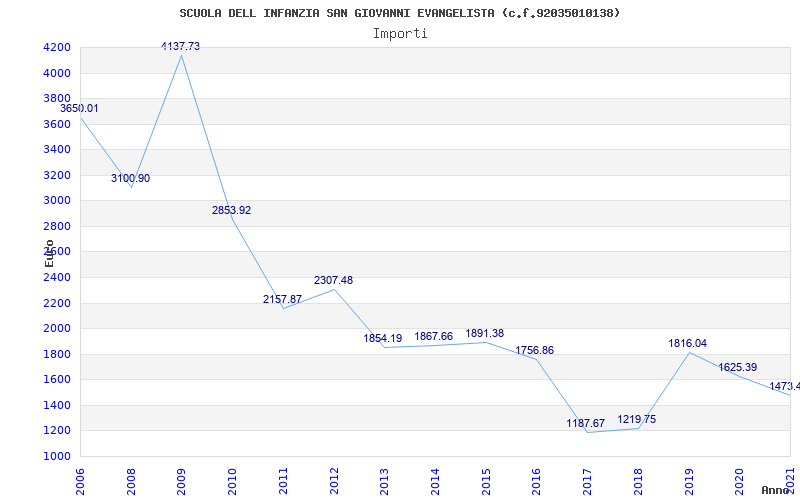
Task: Click the 4137.73 data label
Action: tap(181, 46)
